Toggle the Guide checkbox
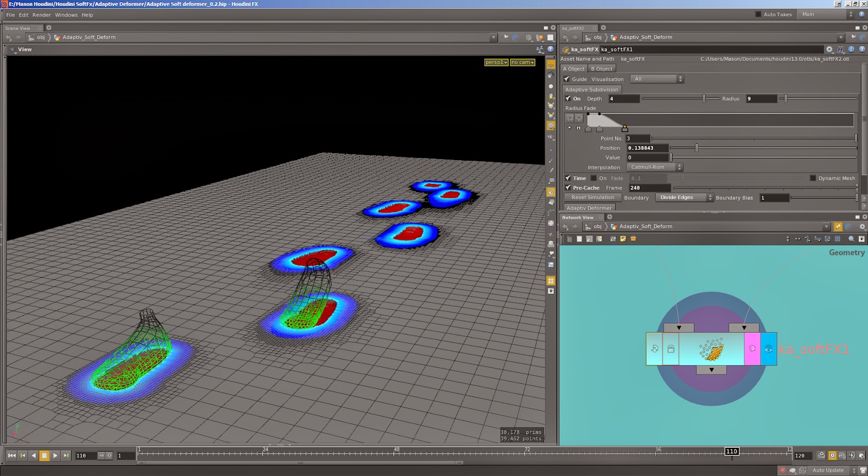The width and height of the screenshot is (868, 476). [x=567, y=79]
